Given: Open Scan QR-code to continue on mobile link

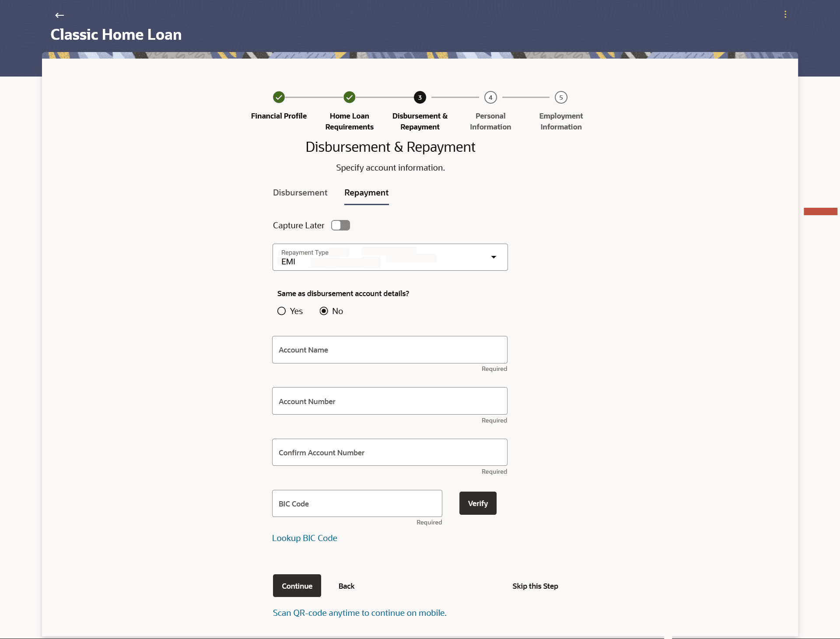Looking at the screenshot, I should pyautogui.click(x=360, y=613).
